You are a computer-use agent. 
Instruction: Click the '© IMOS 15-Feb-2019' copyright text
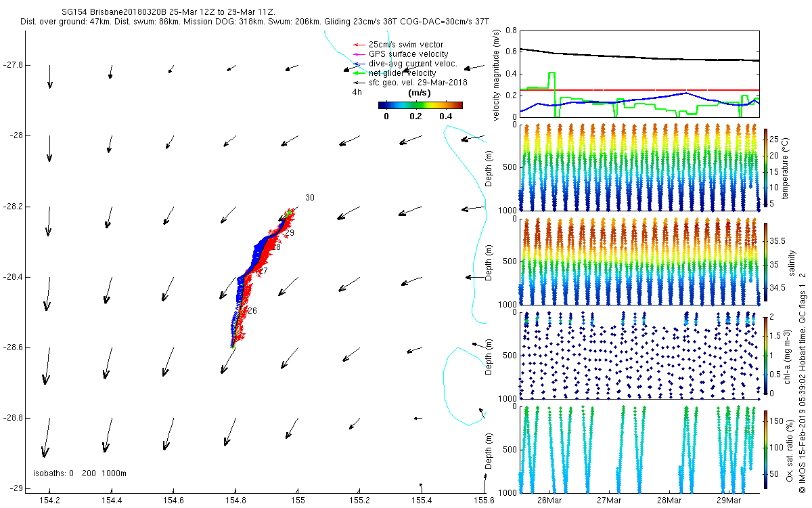click(x=802, y=453)
